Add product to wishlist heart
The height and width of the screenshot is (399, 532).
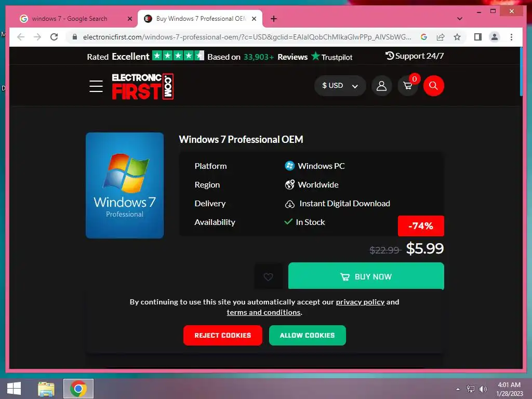[269, 277]
